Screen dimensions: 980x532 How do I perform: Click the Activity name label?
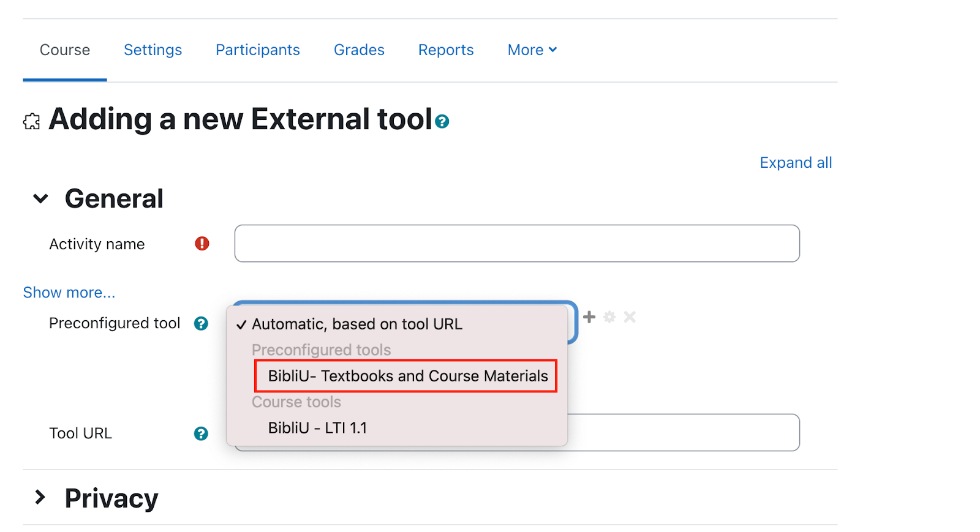click(x=97, y=244)
